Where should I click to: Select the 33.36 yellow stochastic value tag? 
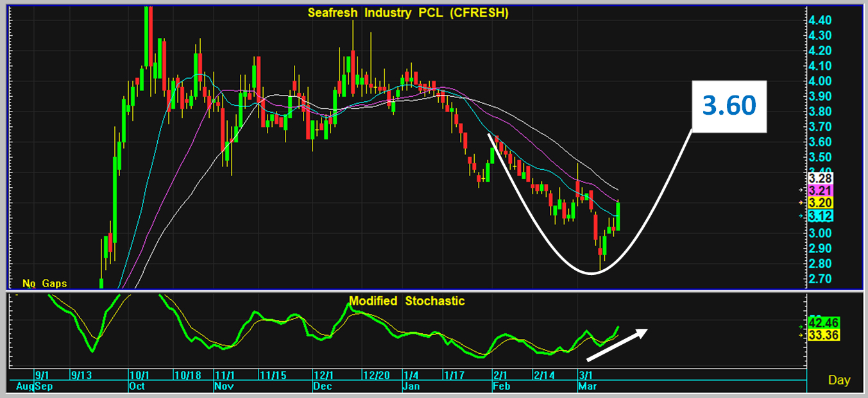click(824, 335)
